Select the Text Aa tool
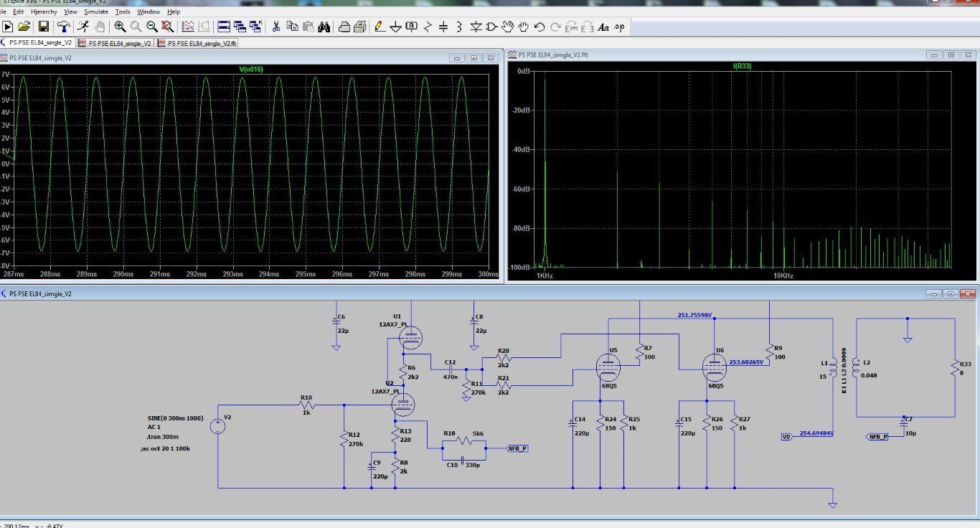 pos(603,27)
